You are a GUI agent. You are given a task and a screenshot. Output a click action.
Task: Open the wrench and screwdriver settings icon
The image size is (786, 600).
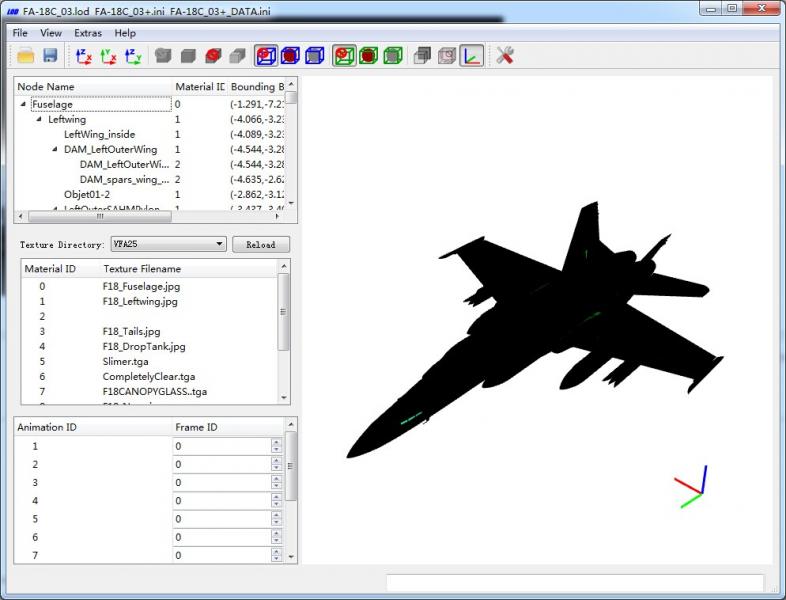(x=505, y=56)
